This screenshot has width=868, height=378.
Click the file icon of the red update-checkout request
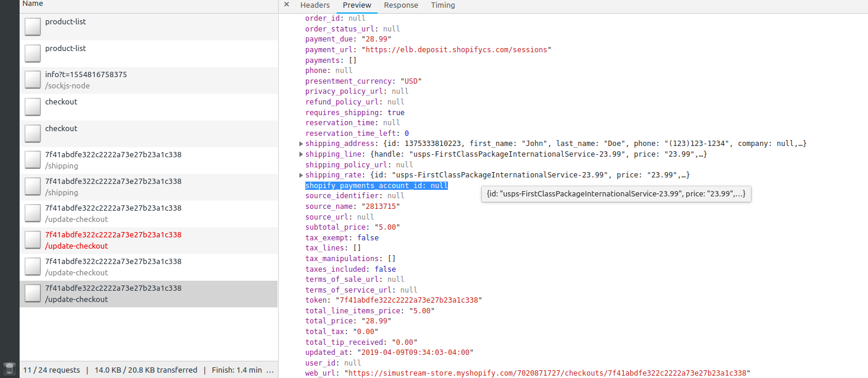point(32,240)
